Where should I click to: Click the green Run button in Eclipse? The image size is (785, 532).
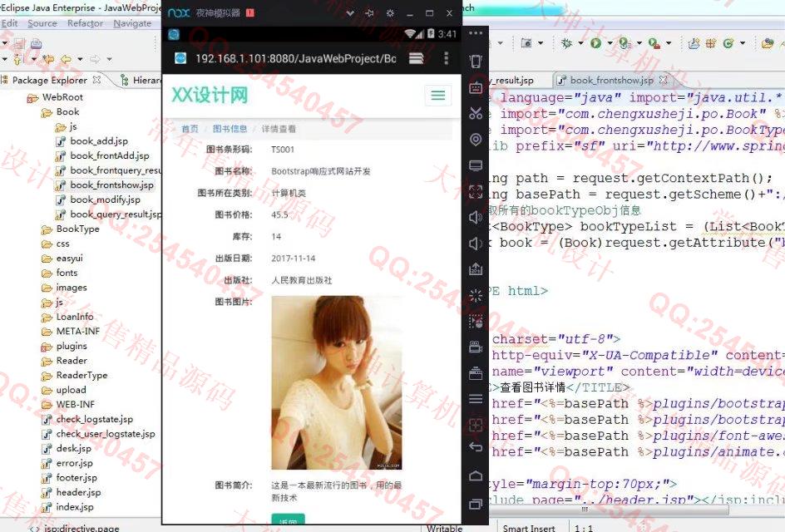tap(595, 43)
